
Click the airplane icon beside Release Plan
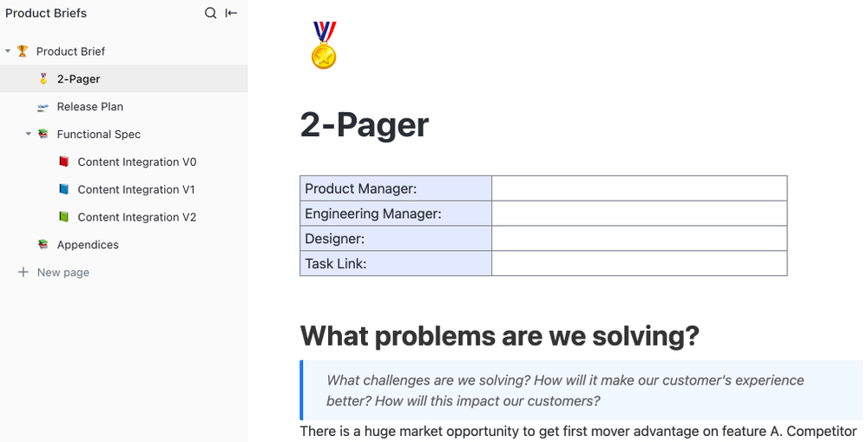pyautogui.click(x=43, y=107)
